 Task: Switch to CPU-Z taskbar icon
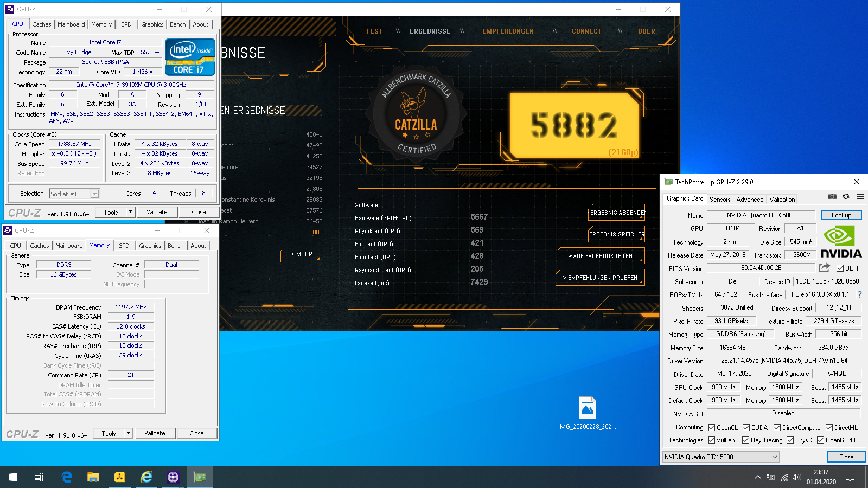click(173, 477)
